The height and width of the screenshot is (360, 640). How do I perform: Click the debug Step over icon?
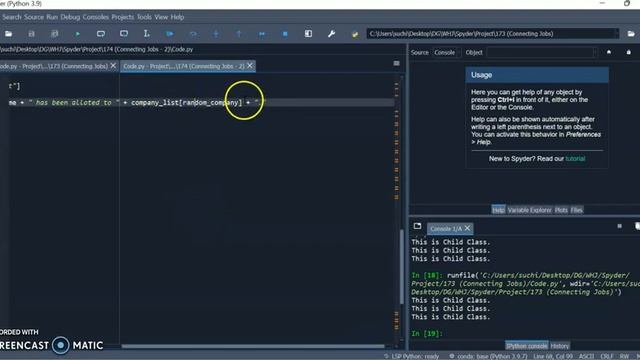(x=193, y=34)
